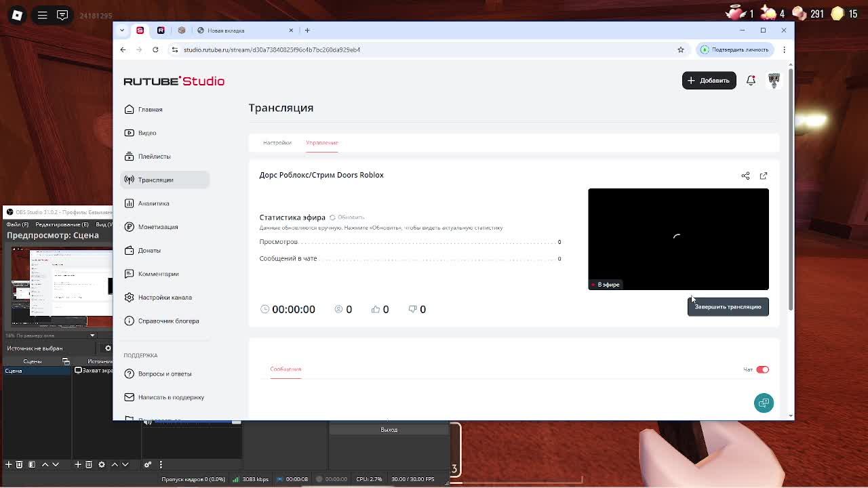Open Справочник блогера in the sidebar

pos(165,321)
